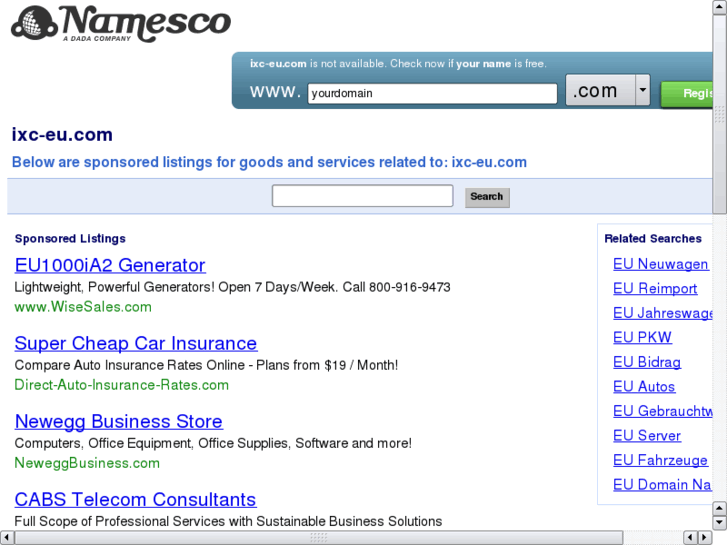Click the Search button
727x545 pixels.
coord(487,197)
